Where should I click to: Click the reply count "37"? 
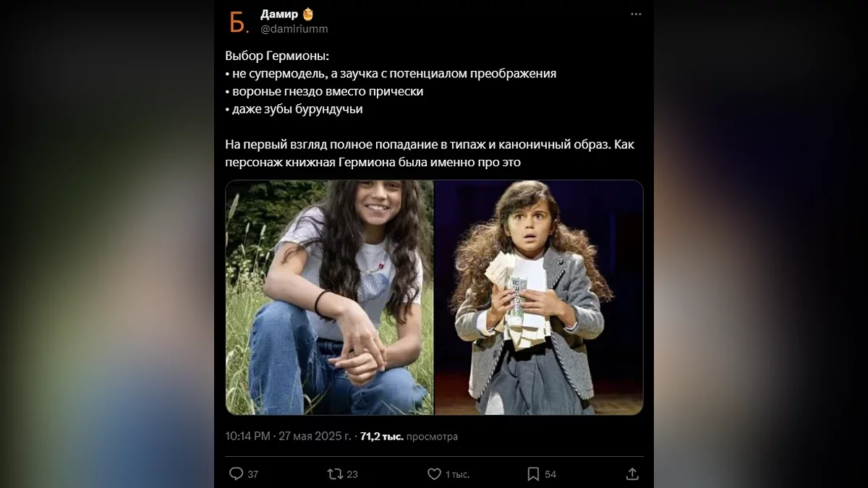252,474
